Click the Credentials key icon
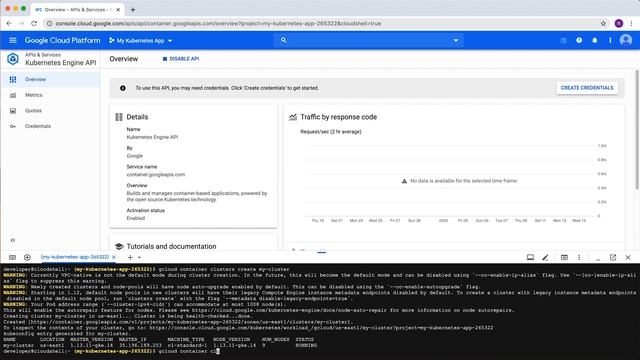This screenshot has height=360, width=640. pyautogui.click(x=13, y=126)
